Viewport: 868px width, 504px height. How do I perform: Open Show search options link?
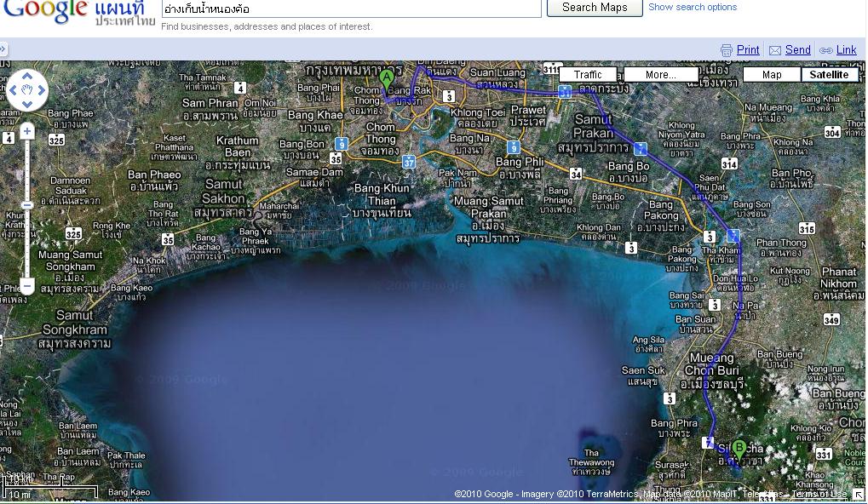click(x=693, y=8)
